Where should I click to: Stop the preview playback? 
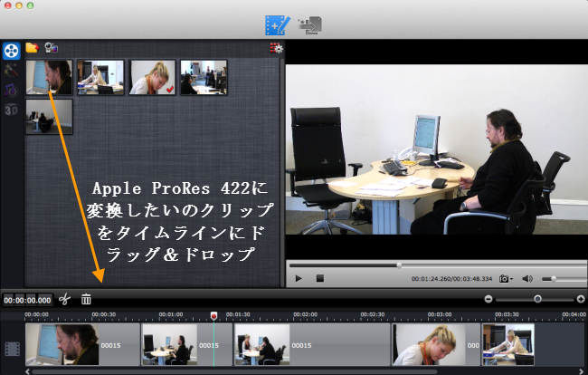pos(320,278)
